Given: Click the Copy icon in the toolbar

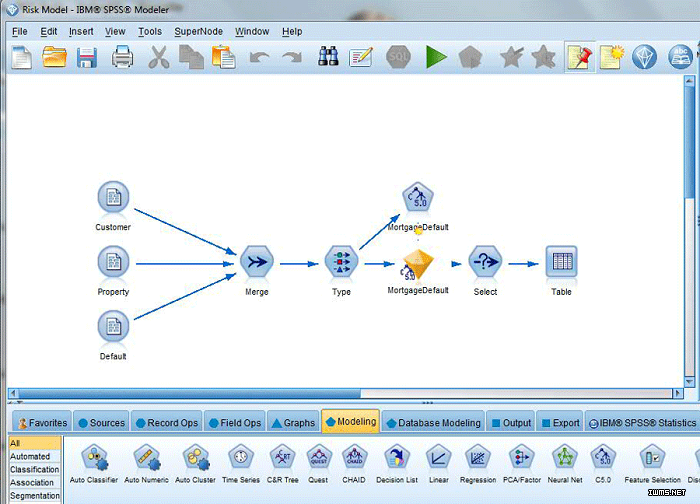Looking at the screenshot, I should [x=191, y=57].
